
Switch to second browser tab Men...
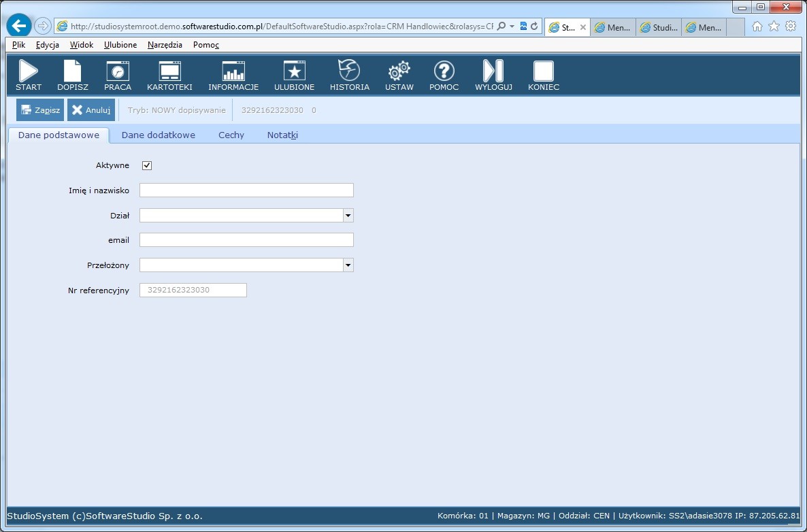point(613,28)
